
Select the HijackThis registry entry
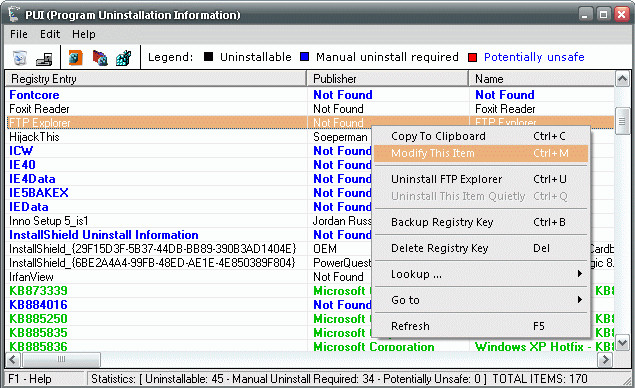(34, 137)
